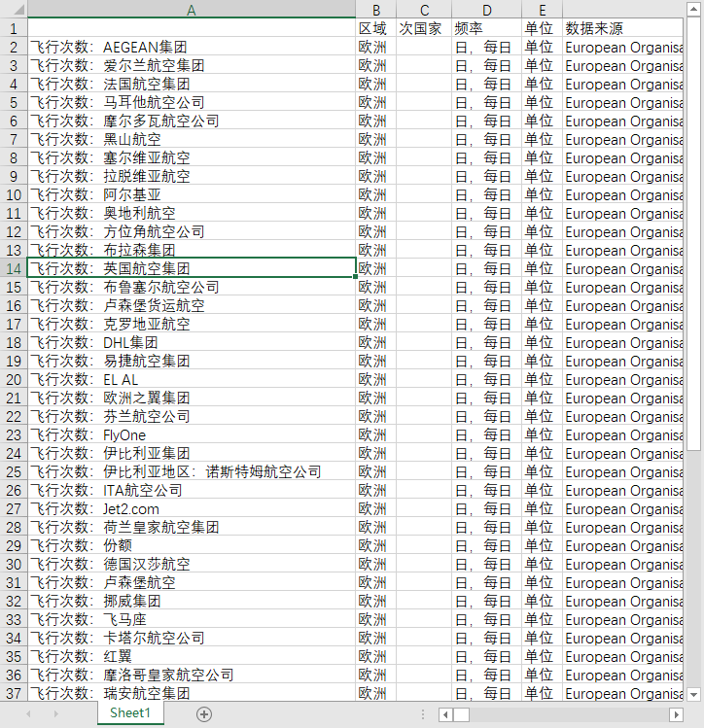Select cell '飞行次数: 拉脱维亚航空'
Screen dimensions: 704x728
(x=192, y=176)
